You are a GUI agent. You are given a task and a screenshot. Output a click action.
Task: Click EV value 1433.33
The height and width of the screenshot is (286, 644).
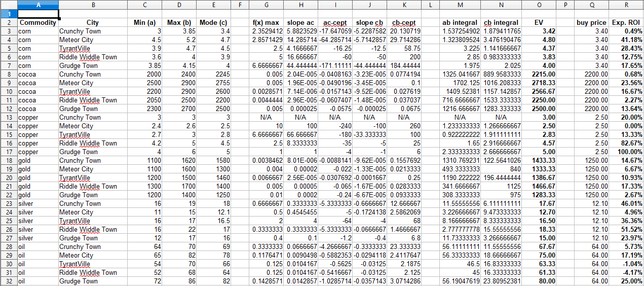point(539,160)
